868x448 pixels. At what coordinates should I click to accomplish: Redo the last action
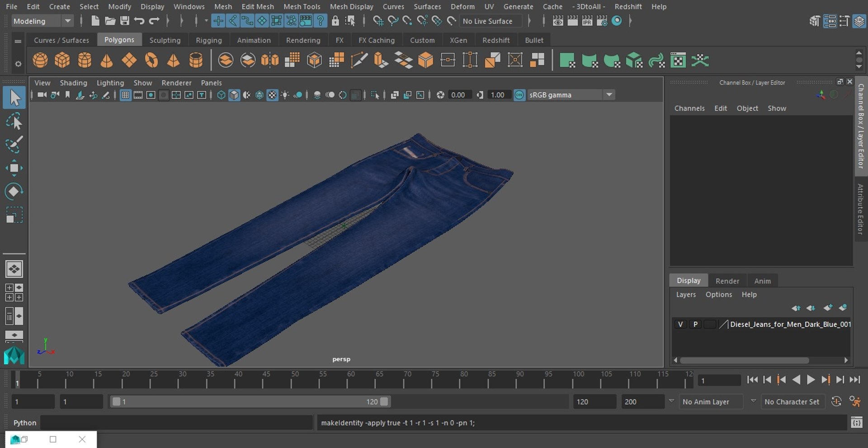point(154,21)
